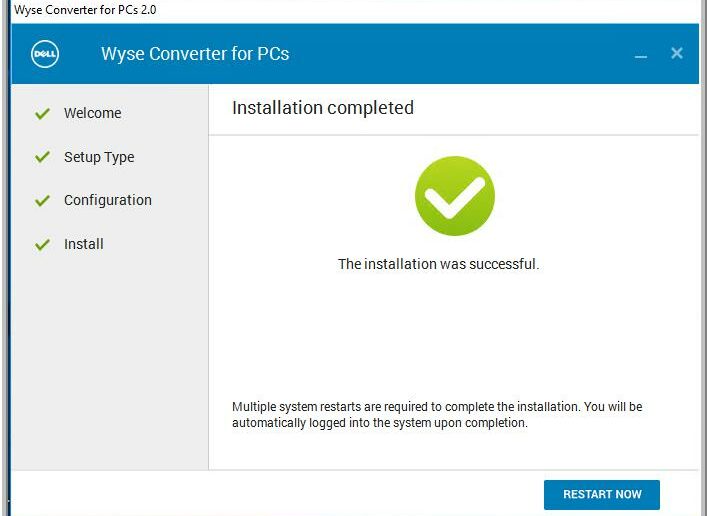Click the green checkmark beside Setup Type
Viewport: 707px width, 516px height.
[x=42, y=157]
